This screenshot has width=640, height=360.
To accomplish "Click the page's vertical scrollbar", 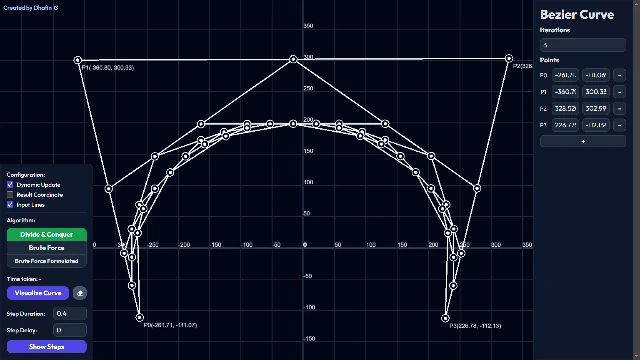I will click(636, 180).
